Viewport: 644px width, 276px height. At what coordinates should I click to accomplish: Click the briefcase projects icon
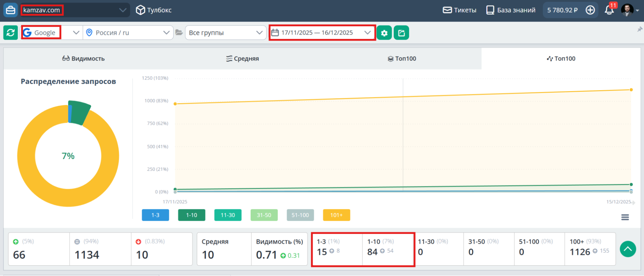point(10,10)
